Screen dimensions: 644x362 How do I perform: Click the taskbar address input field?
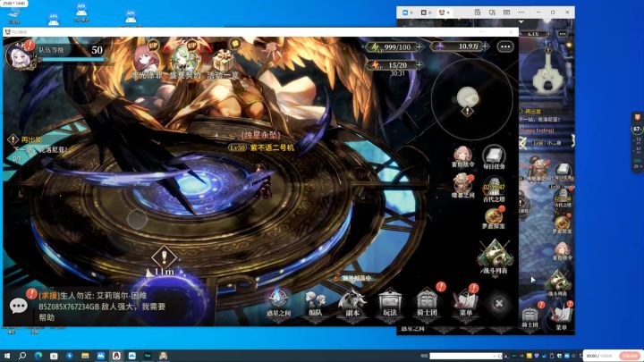[x=466, y=356]
